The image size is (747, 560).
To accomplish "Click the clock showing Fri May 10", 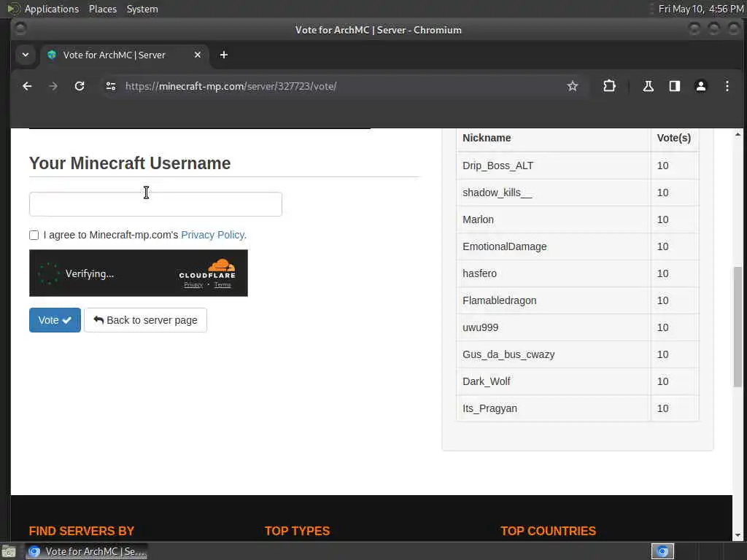I will pos(700,9).
